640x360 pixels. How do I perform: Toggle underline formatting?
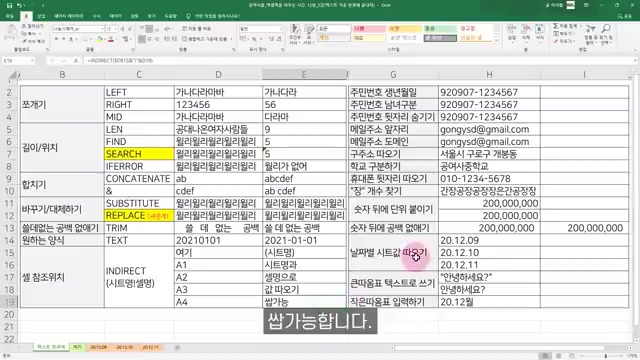pos(71,39)
